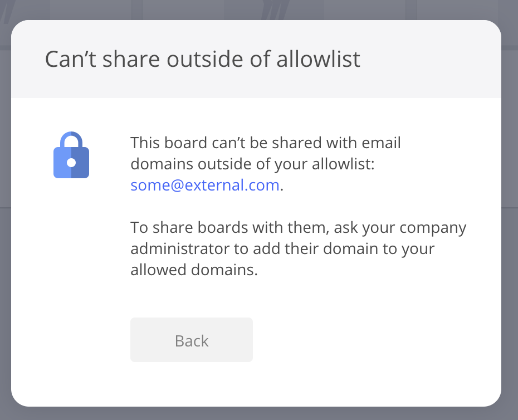Screen dimensions: 518x420
Task: Open the some@external.com email link
Action: [204, 185]
